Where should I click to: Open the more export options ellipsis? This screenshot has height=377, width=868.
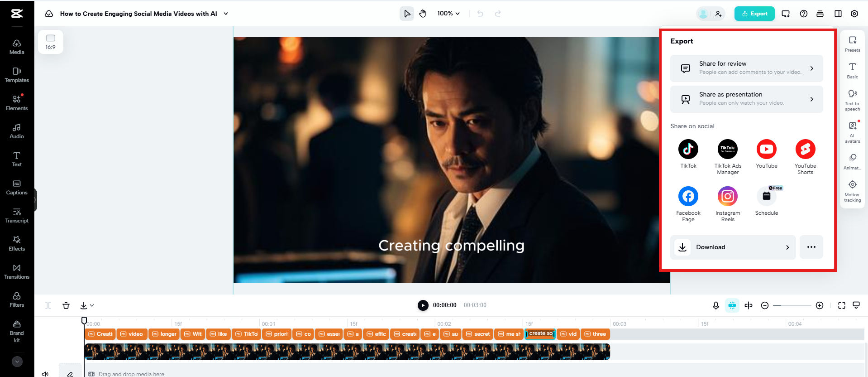tap(811, 247)
